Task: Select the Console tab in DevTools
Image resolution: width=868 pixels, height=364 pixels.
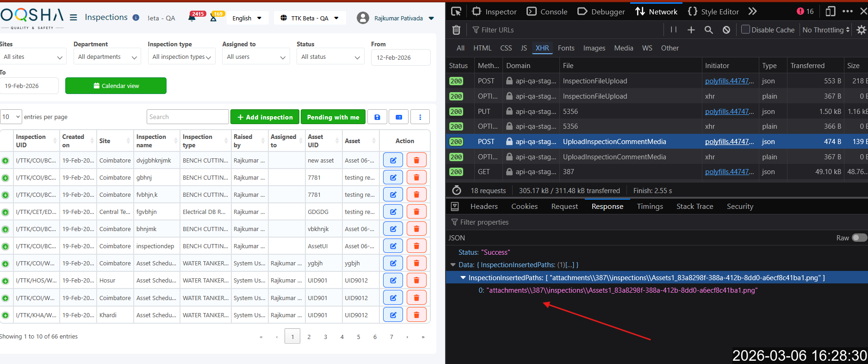Action: 547,12
